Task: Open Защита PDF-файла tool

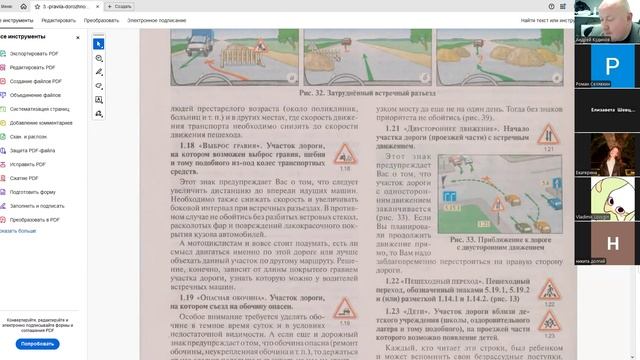Action: [32, 151]
